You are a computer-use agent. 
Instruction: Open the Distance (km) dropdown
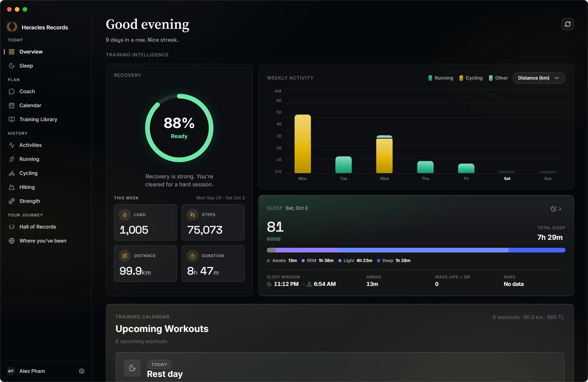[539, 78]
